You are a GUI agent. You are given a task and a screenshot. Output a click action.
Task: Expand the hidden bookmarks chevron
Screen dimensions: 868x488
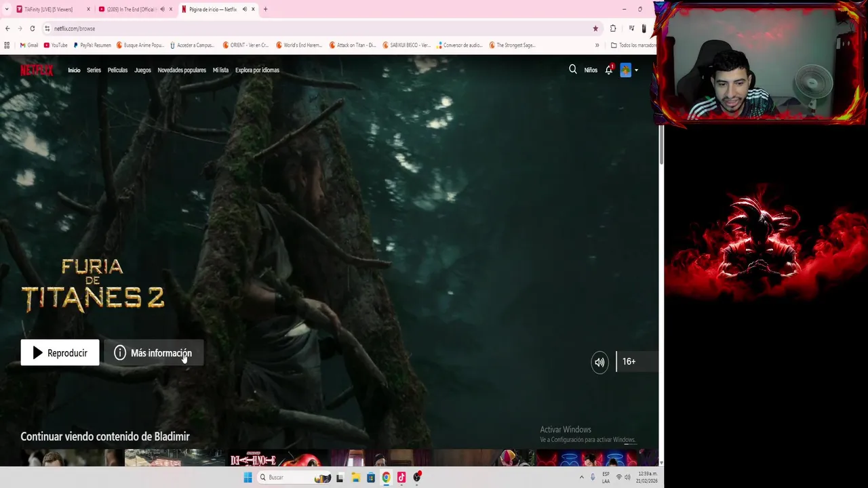(x=597, y=45)
